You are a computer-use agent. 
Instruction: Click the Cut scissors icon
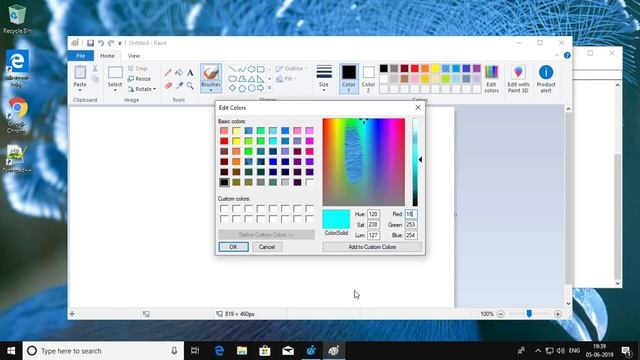95,69
